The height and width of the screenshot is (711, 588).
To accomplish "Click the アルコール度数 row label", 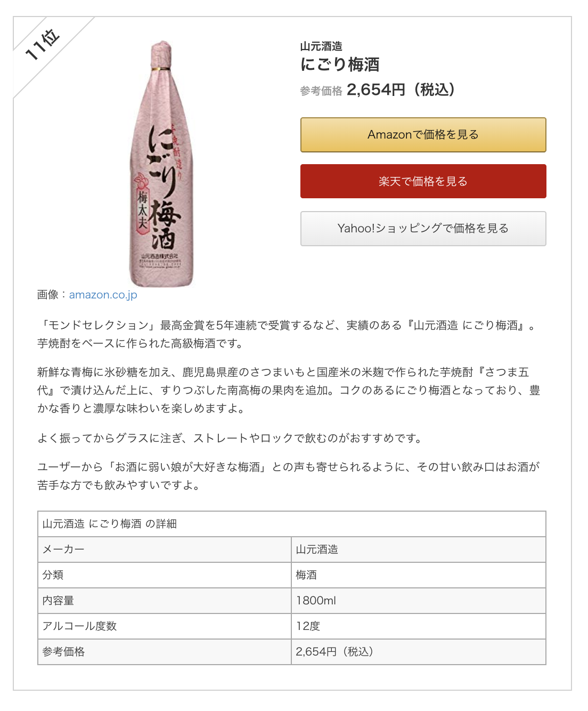I will coord(165,626).
